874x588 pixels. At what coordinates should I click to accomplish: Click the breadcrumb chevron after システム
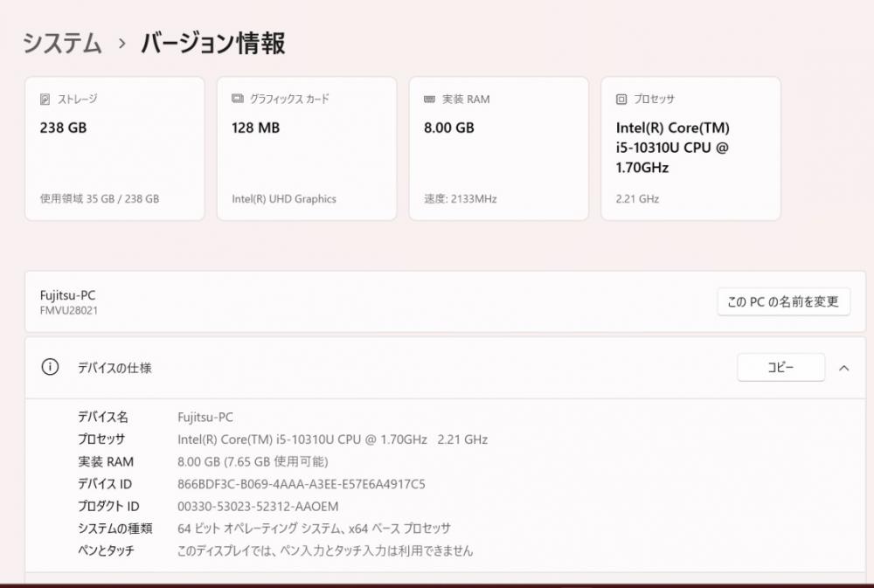click(x=122, y=44)
